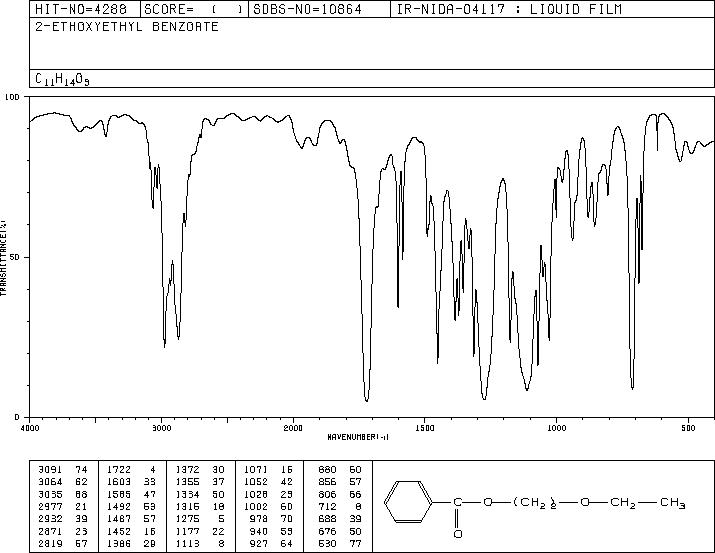Select the 1113 wavenumber in peak table

click(188, 544)
